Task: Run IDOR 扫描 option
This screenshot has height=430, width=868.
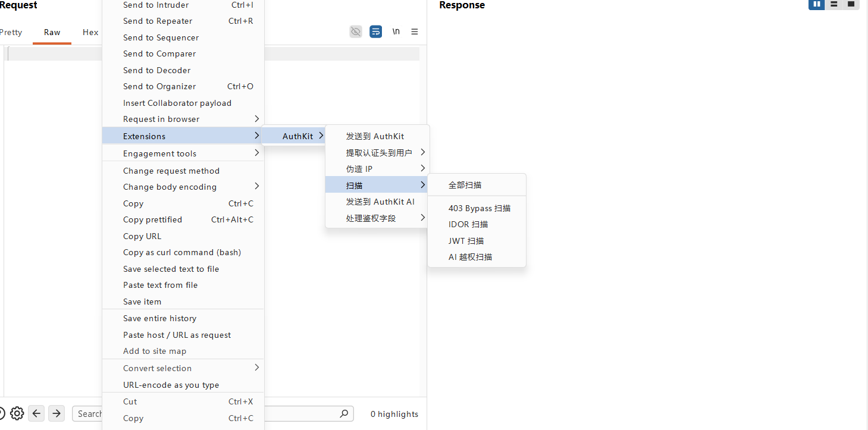Action: (x=477, y=224)
